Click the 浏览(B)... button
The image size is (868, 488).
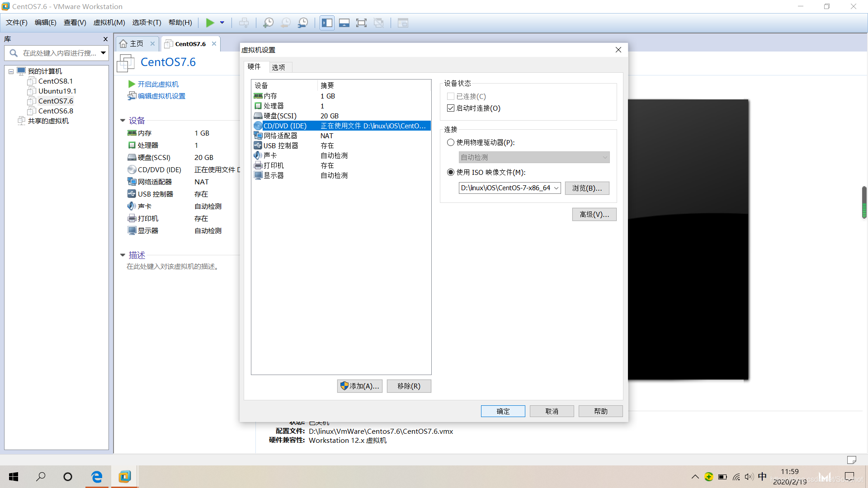pos(587,188)
